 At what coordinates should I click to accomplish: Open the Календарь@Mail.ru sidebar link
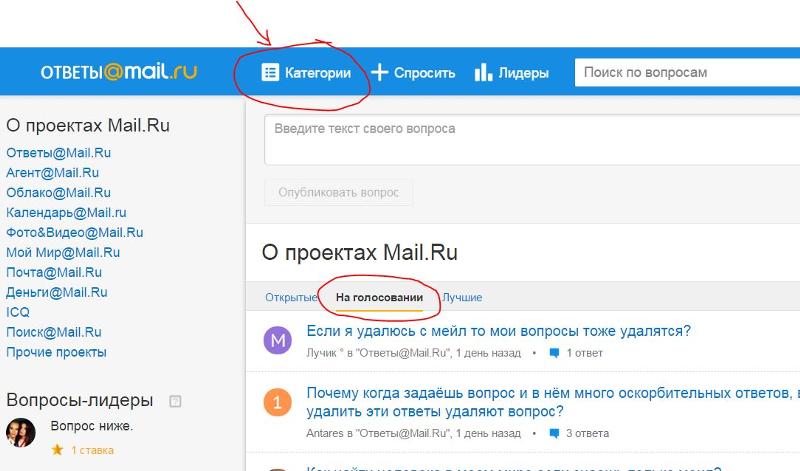(x=66, y=212)
